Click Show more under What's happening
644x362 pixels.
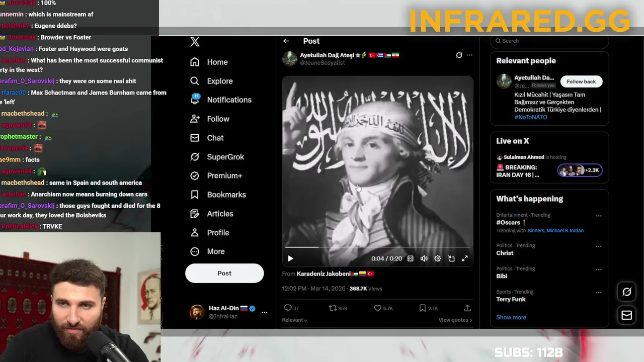511,317
